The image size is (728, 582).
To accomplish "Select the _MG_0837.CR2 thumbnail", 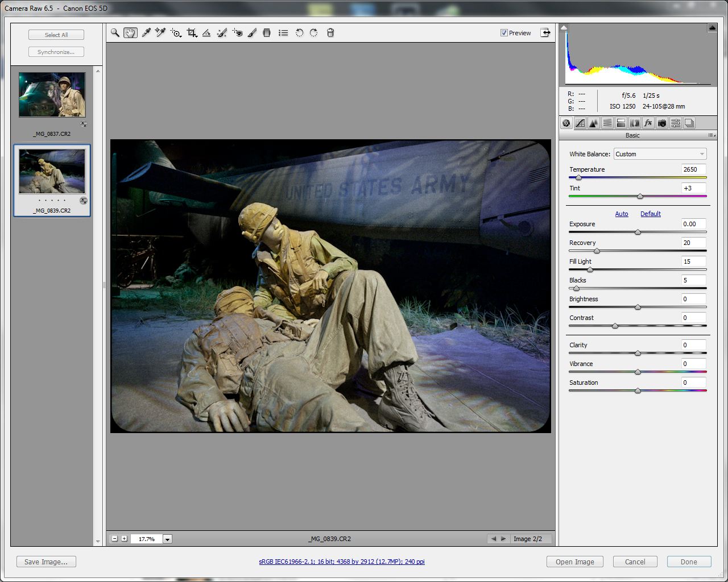I will click(52, 94).
